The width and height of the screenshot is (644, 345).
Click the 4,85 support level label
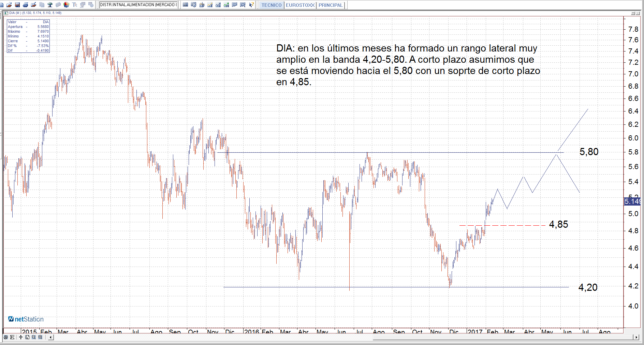[x=558, y=224]
